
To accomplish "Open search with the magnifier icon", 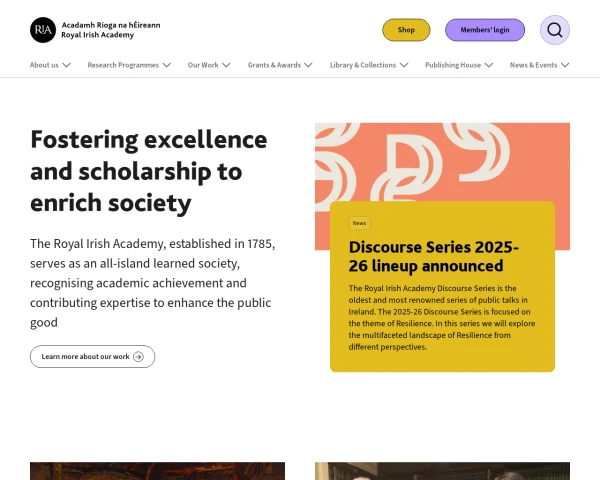I will pyautogui.click(x=555, y=30).
